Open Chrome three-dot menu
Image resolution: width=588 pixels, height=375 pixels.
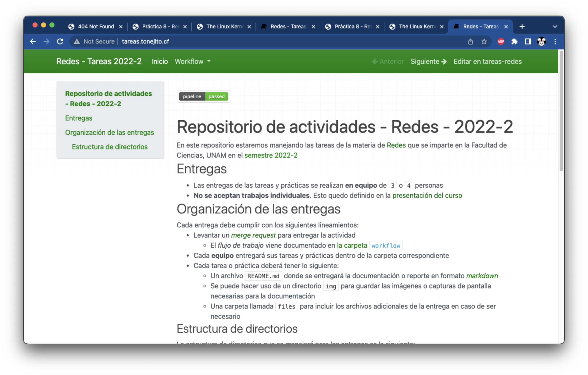[x=555, y=42]
